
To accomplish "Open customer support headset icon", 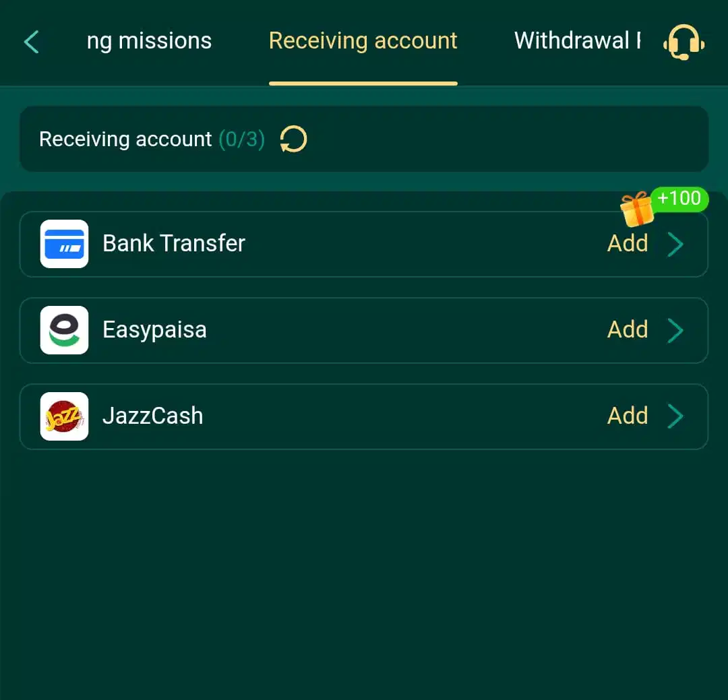I will 684,42.
